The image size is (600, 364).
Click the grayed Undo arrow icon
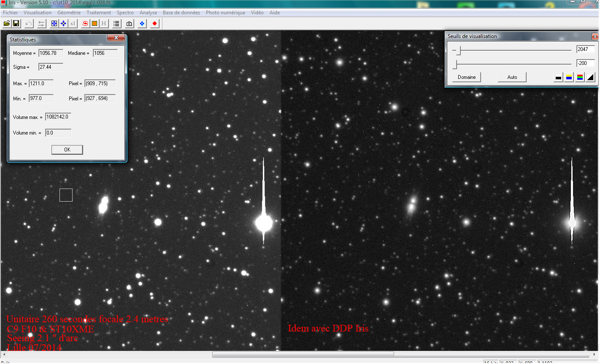click(x=29, y=24)
